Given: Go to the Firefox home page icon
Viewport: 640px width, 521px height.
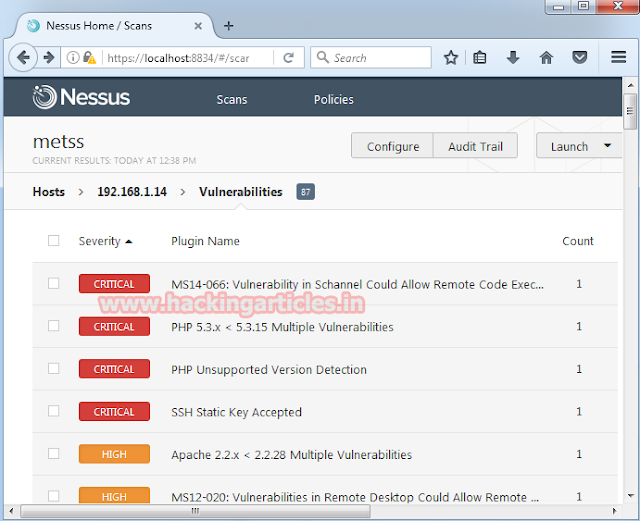Looking at the screenshot, I should click(x=546, y=58).
